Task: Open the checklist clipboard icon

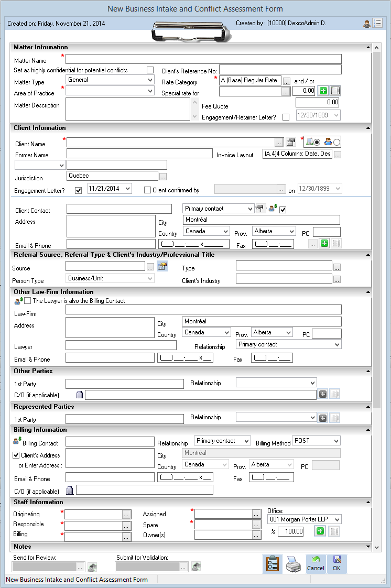Action: pos(273,564)
